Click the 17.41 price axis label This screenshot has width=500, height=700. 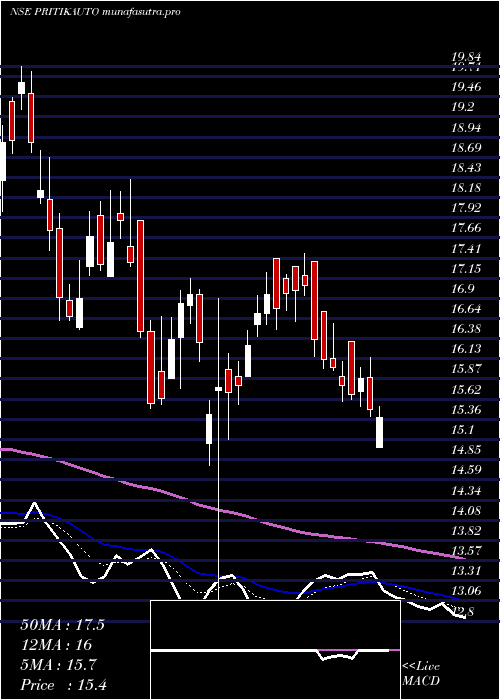click(466, 248)
